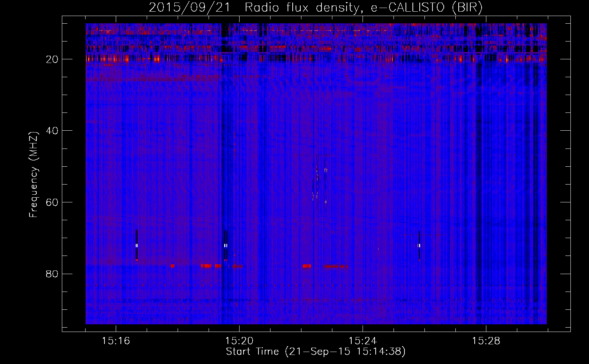Click the '15:16' time tick label
This screenshot has height=364, width=589.
tap(116, 341)
